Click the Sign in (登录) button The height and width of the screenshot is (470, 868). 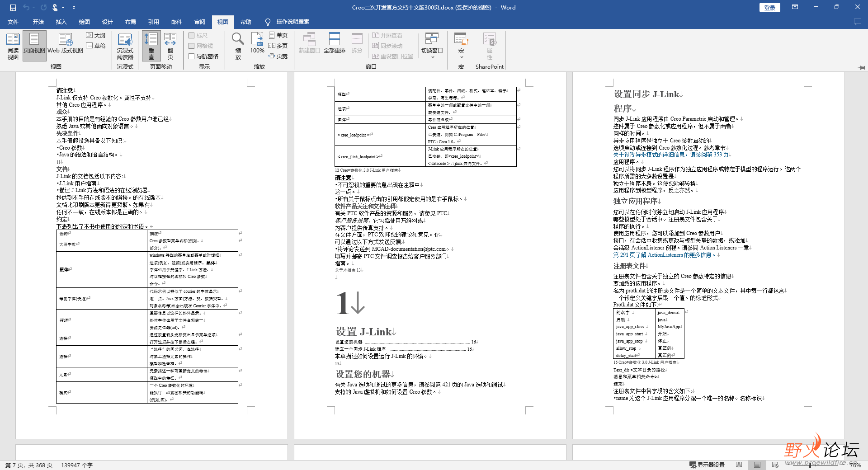(x=770, y=8)
